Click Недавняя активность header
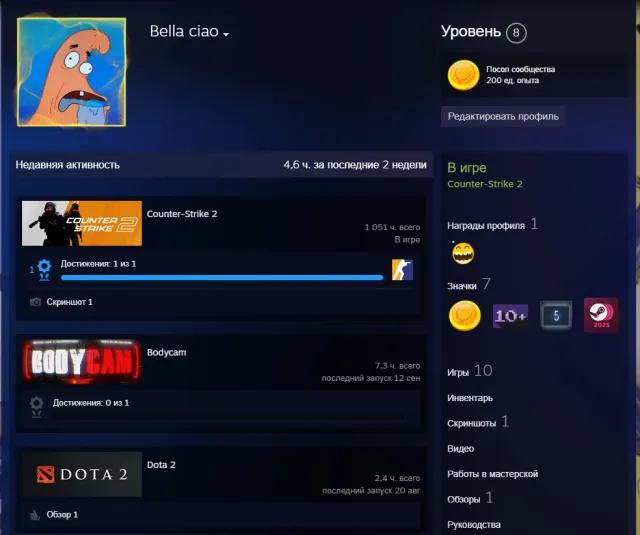 coord(68,165)
